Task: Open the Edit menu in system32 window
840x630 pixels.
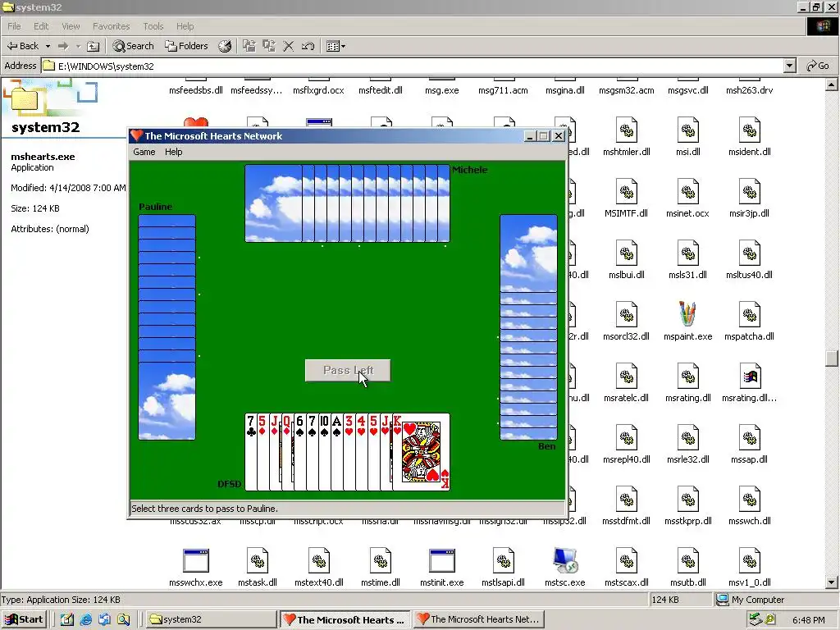Action: point(41,26)
